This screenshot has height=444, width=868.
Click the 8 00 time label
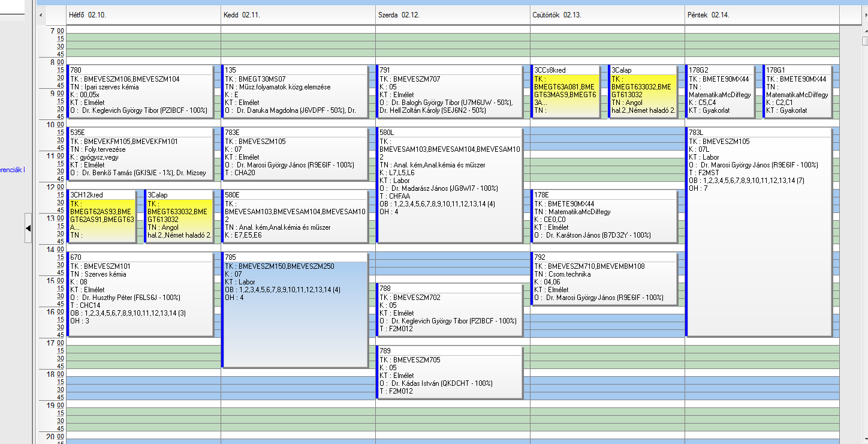pyautogui.click(x=57, y=62)
